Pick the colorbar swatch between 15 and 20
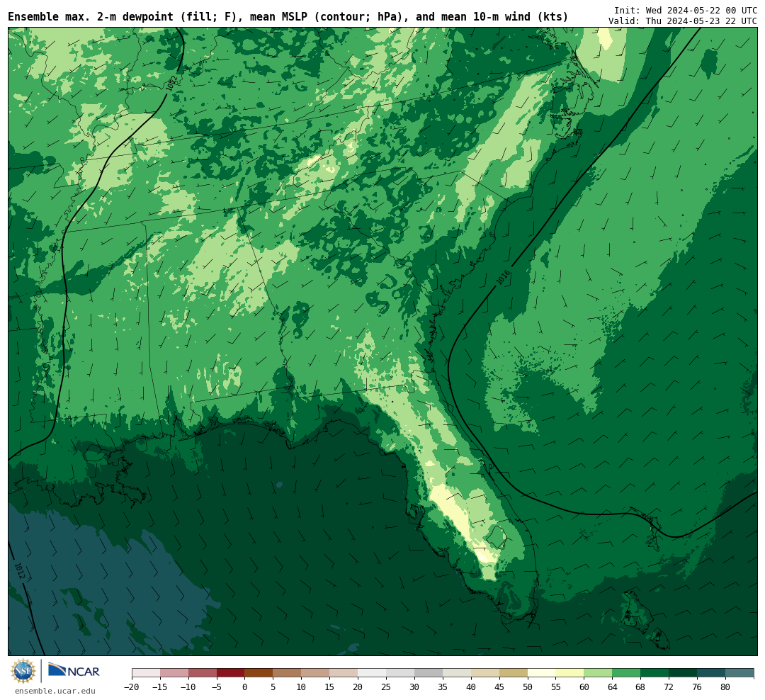 pyautogui.click(x=344, y=673)
